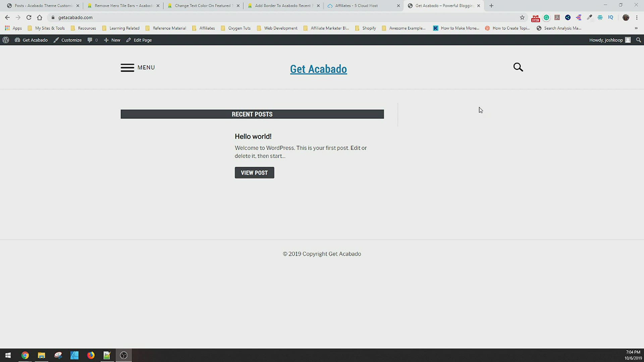Switch to Change Text Color On Featured tab
The height and width of the screenshot is (362, 644).
[203, 6]
